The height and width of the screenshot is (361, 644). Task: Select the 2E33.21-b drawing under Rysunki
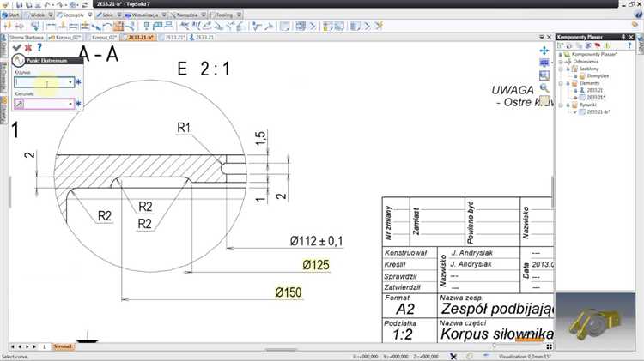[598, 112]
